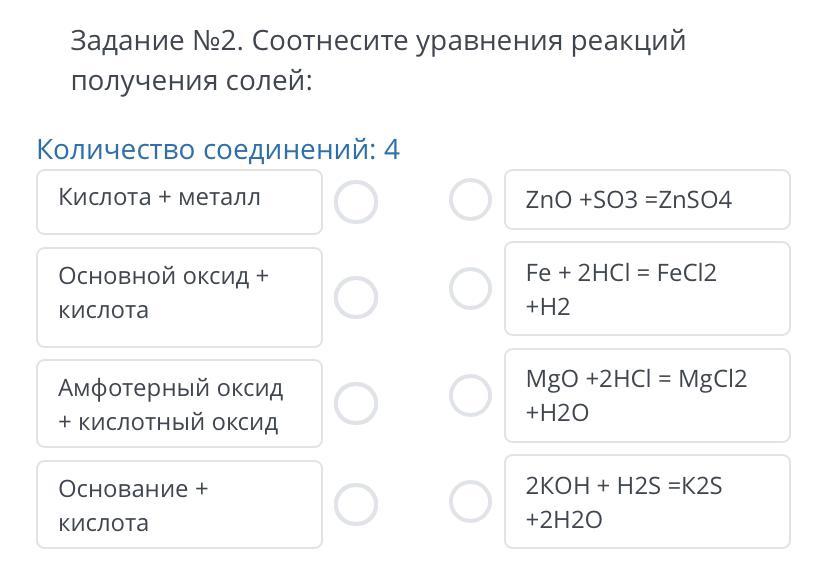This screenshot has width=828, height=576.
Task: Select the connector circle for Амфотерный оксид + кислотный оксид
Action: click(356, 403)
